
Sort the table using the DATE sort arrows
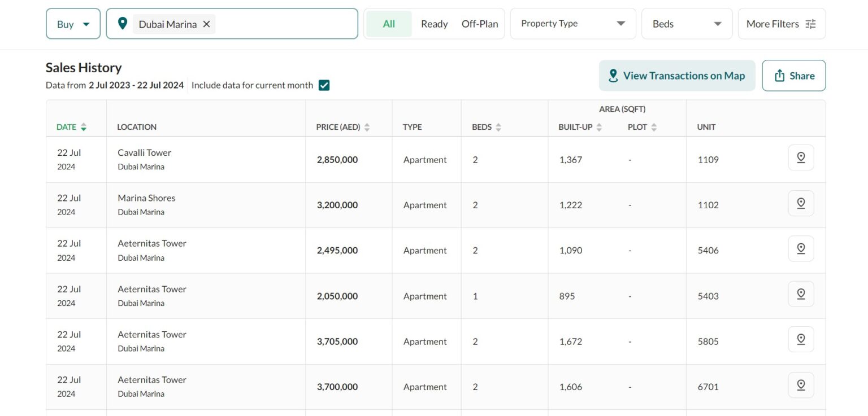(x=83, y=127)
